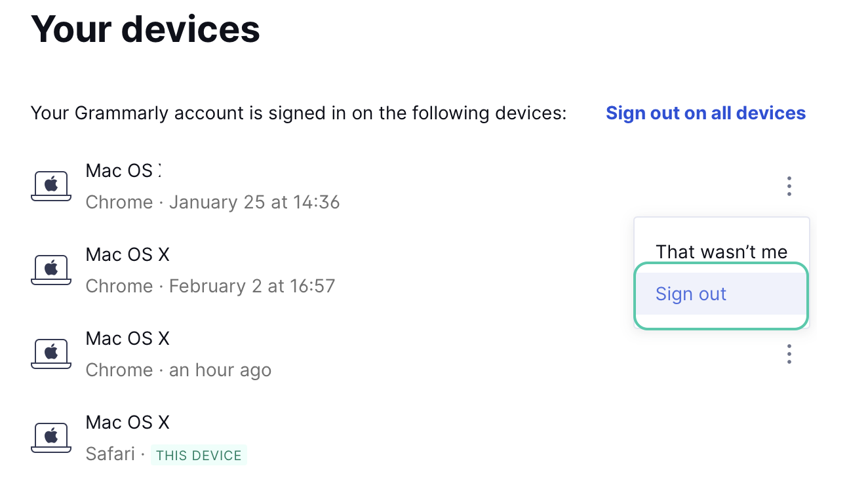Click the 'Your devices' heading
The width and height of the screenshot is (868, 489).
pyautogui.click(x=146, y=29)
